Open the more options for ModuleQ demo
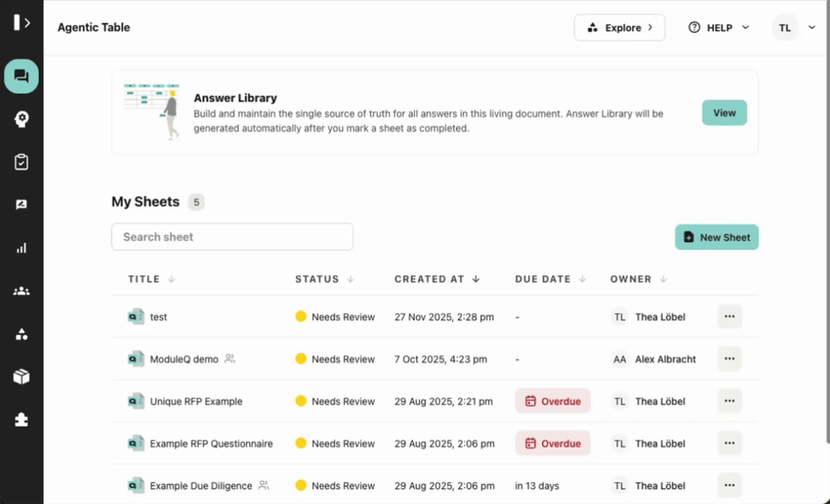This screenshot has height=504, width=830. point(729,359)
